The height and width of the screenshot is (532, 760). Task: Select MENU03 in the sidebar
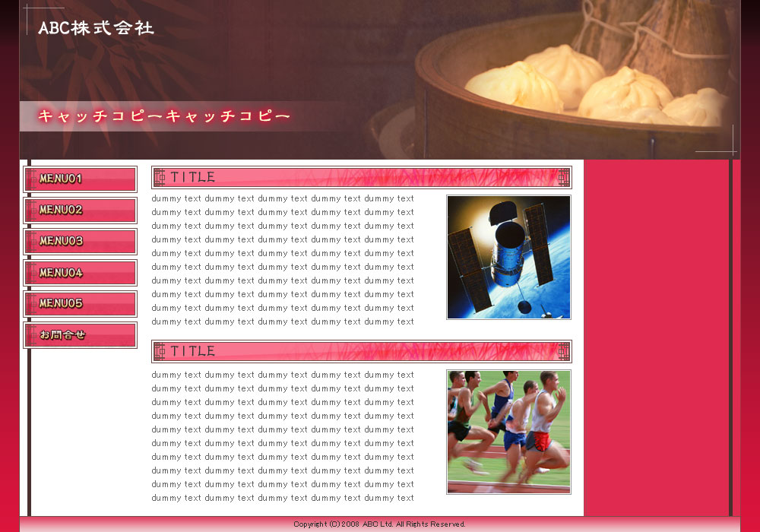(81, 241)
